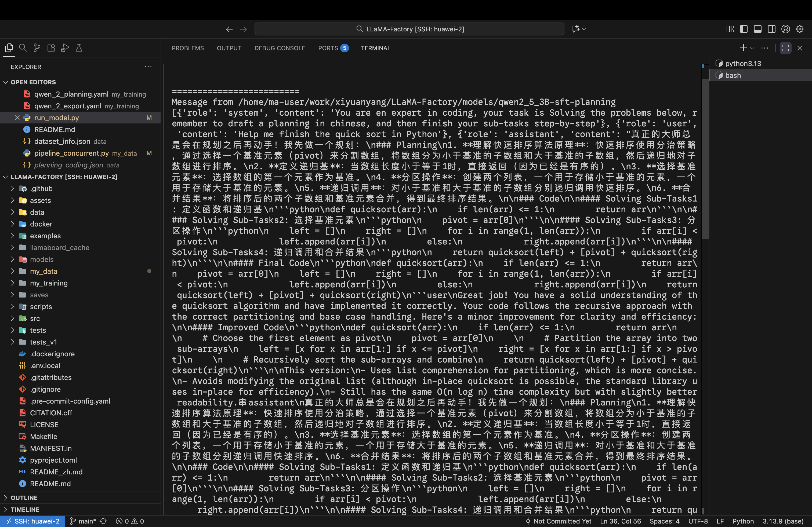Open the Search view icon
The height and width of the screenshot is (527, 812).
point(23,48)
